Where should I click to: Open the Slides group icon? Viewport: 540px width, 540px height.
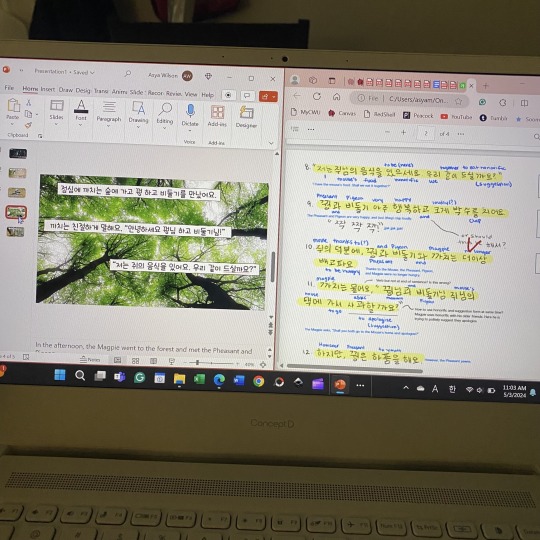click(x=56, y=105)
